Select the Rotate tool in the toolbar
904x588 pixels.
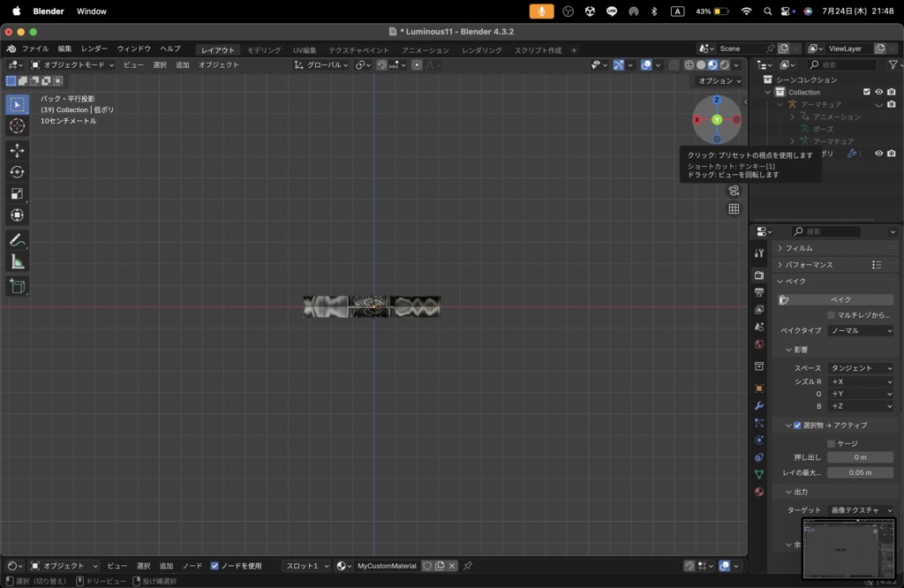17,172
